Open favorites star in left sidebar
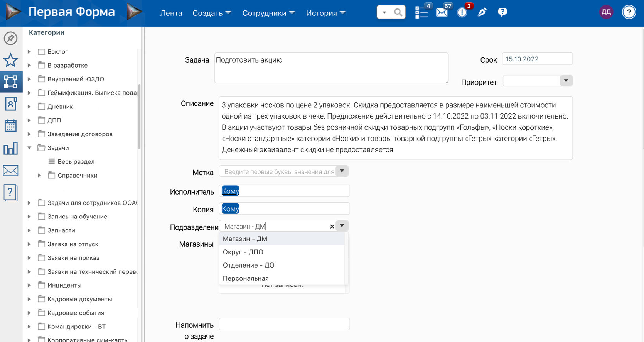The width and height of the screenshot is (644, 342). [10, 60]
